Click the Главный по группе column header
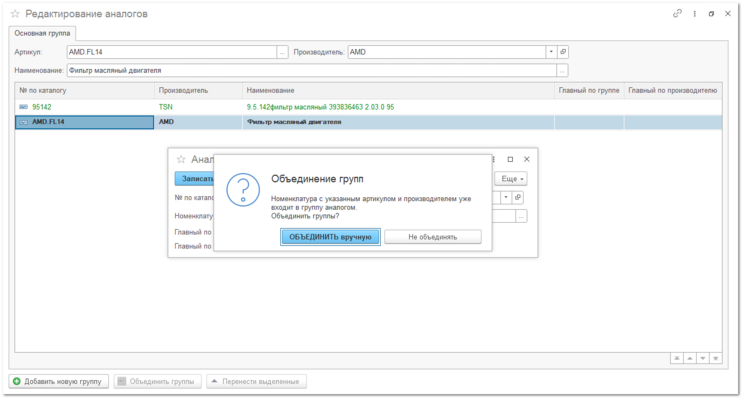Viewport: 743px width, 399px height. pyautogui.click(x=589, y=91)
